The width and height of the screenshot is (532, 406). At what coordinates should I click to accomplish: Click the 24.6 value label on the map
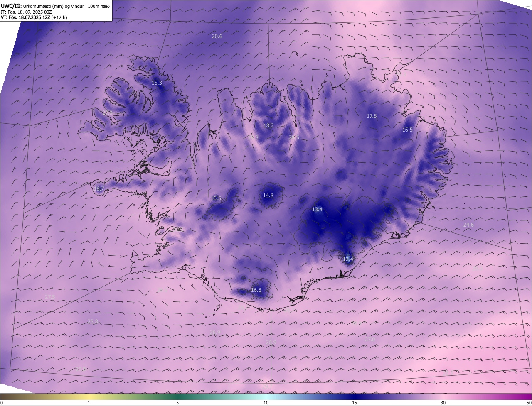[x=468, y=225]
